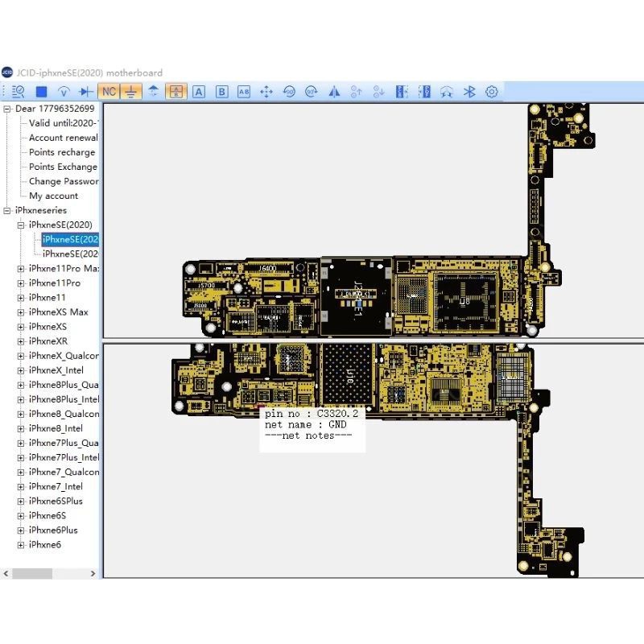
Task: Select iPhxne6 in the tree
Action: click(45, 545)
